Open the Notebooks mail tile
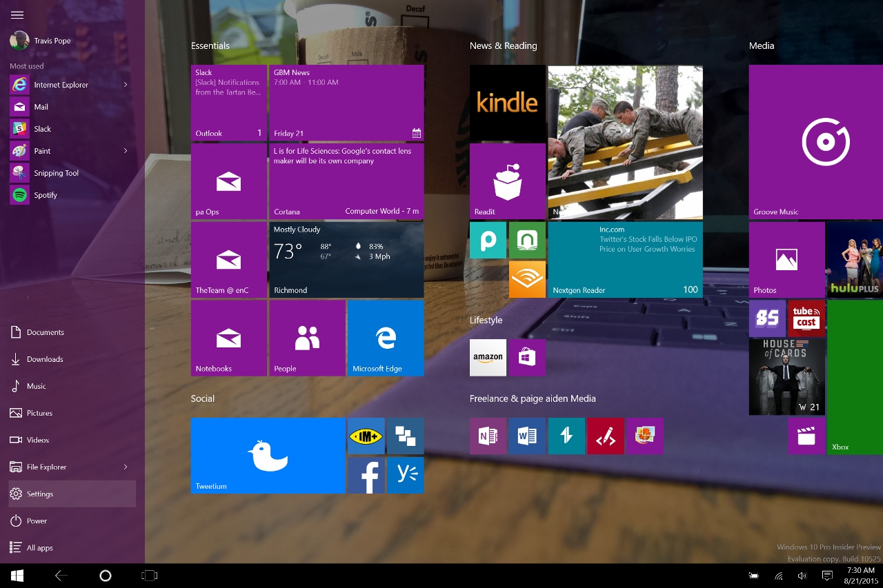The height and width of the screenshot is (588, 883). (x=228, y=338)
